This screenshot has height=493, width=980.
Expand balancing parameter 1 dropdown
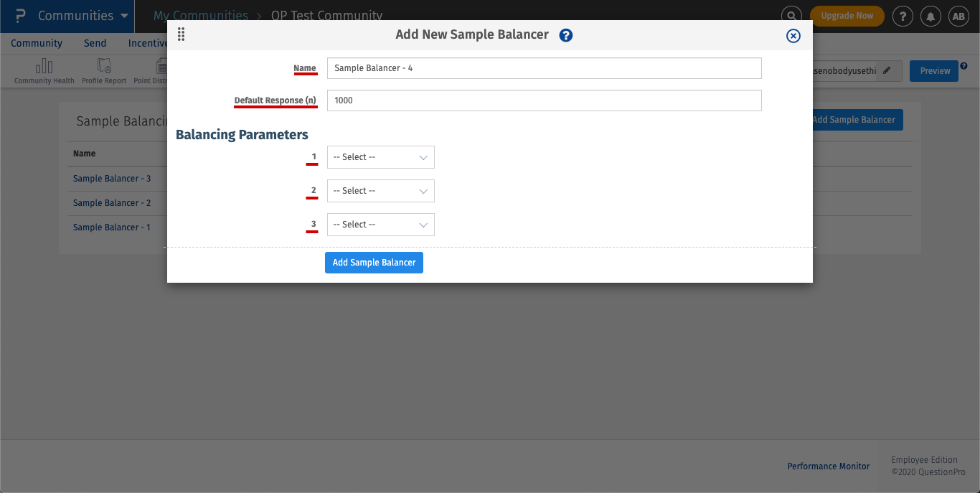[381, 157]
